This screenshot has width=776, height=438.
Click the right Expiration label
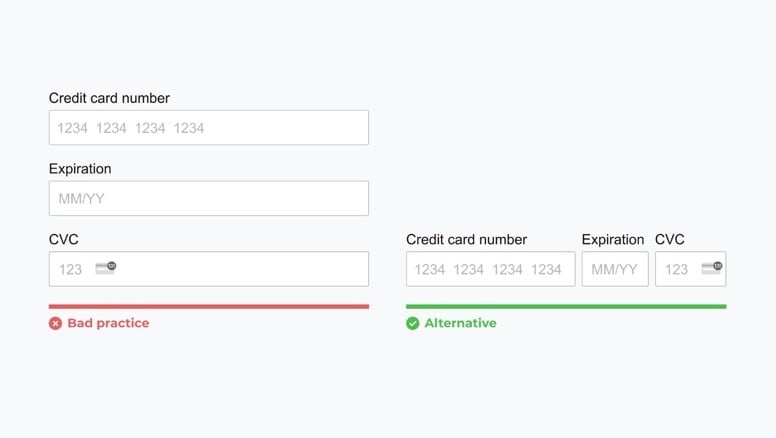click(613, 240)
